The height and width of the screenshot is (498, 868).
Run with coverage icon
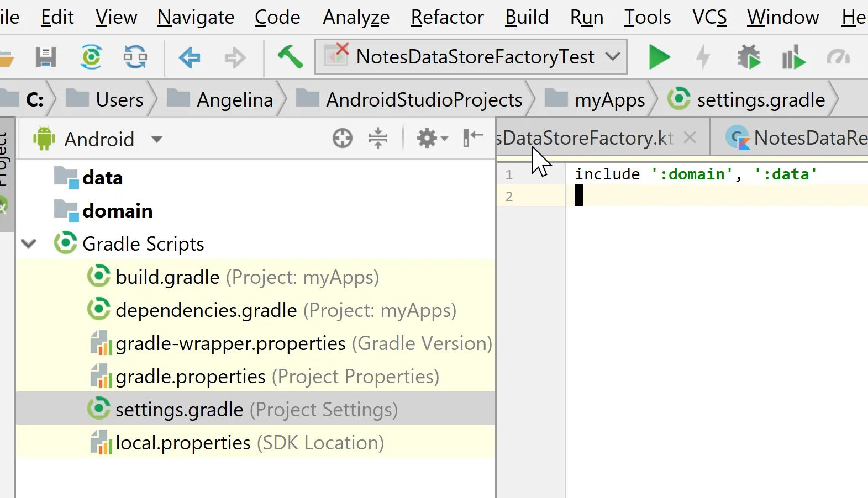click(793, 57)
